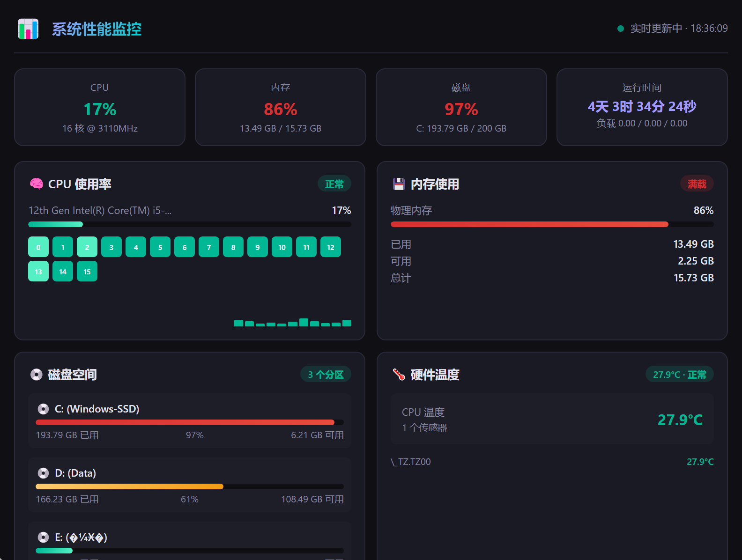Viewport: 742px width, 560px height.
Task: Open the 磁盘 97% summary card
Action: [x=461, y=107]
